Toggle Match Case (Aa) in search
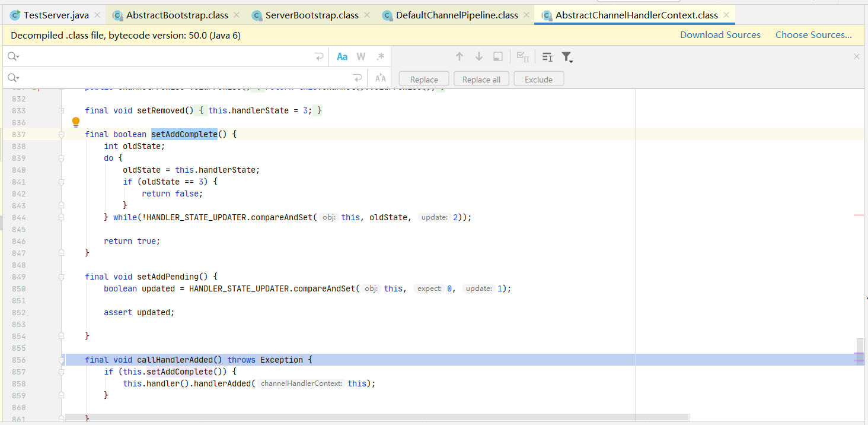 tap(342, 56)
